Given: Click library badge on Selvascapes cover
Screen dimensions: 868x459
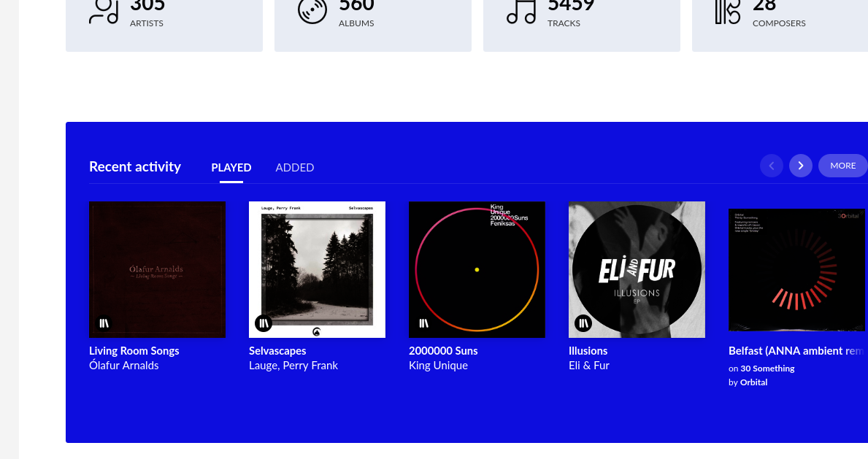Looking at the screenshot, I should click(x=264, y=323).
